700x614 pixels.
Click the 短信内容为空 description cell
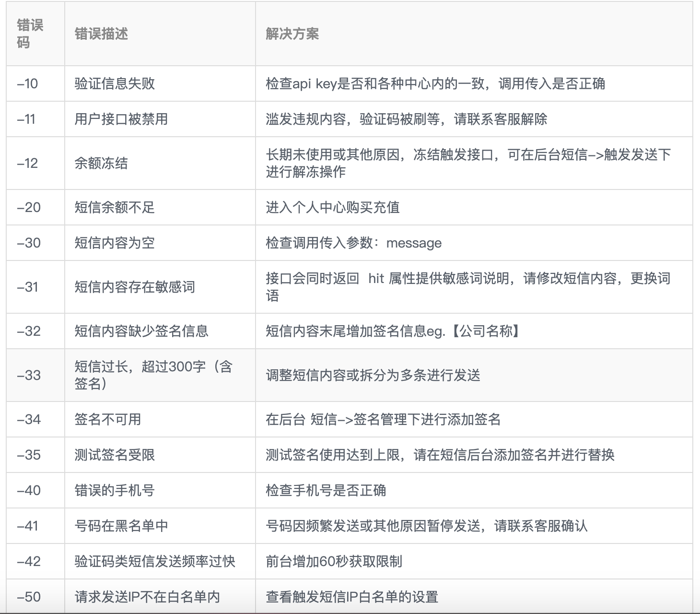[x=115, y=243]
